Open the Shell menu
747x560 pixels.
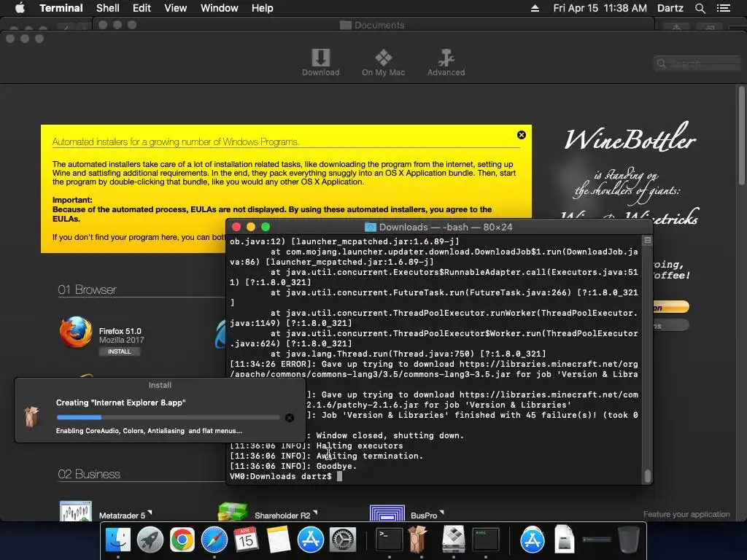tap(108, 8)
